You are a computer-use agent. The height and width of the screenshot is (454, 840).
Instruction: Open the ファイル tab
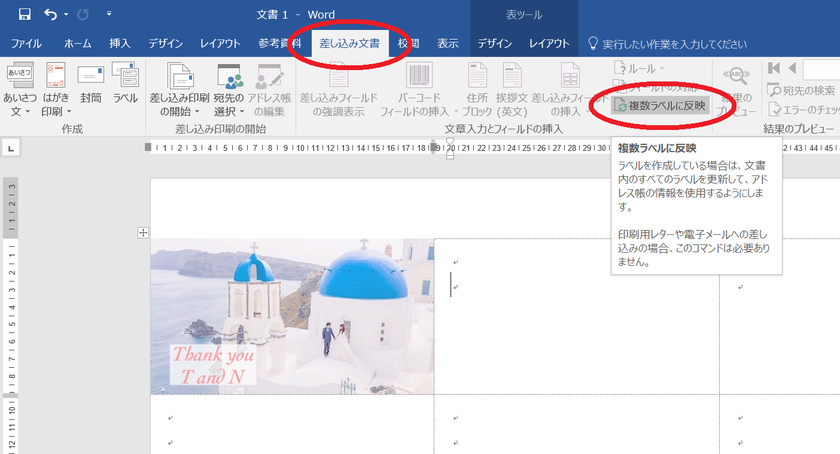(26, 43)
